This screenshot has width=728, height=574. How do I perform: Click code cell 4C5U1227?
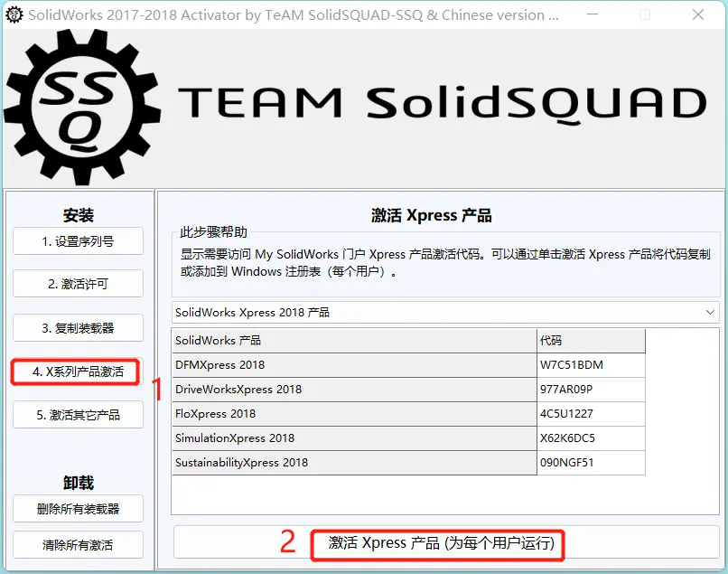(x=591, y=414)
